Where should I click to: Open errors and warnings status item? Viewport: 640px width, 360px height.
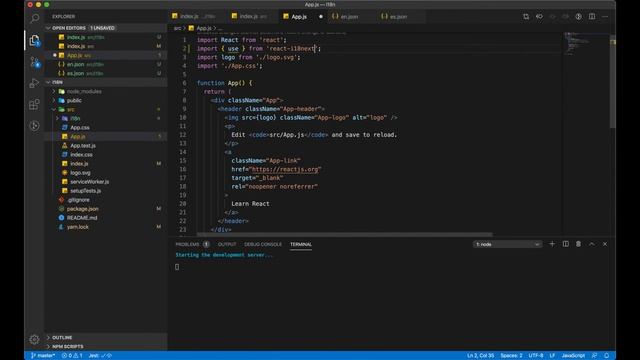(72, 356)
